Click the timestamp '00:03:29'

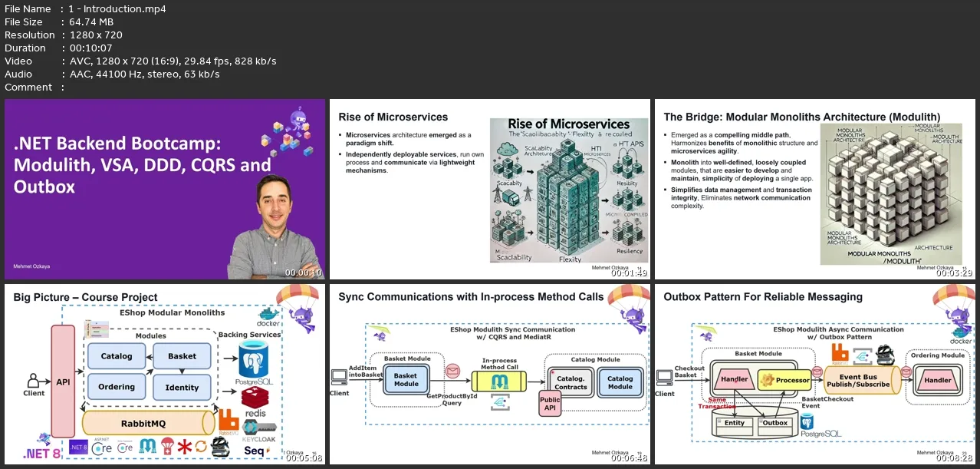pyautogui.click(x=954, y=272)
